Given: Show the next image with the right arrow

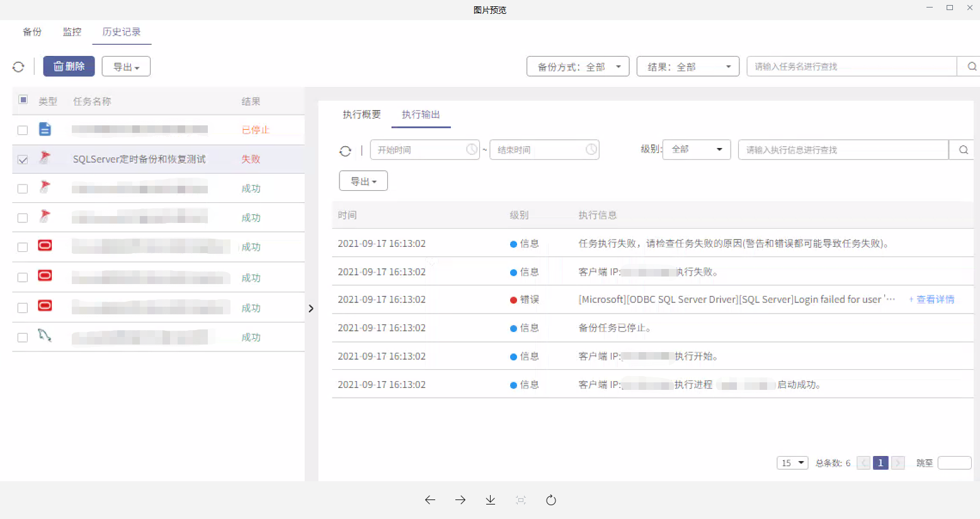Looking at the screenshot, I should (460, 500).
